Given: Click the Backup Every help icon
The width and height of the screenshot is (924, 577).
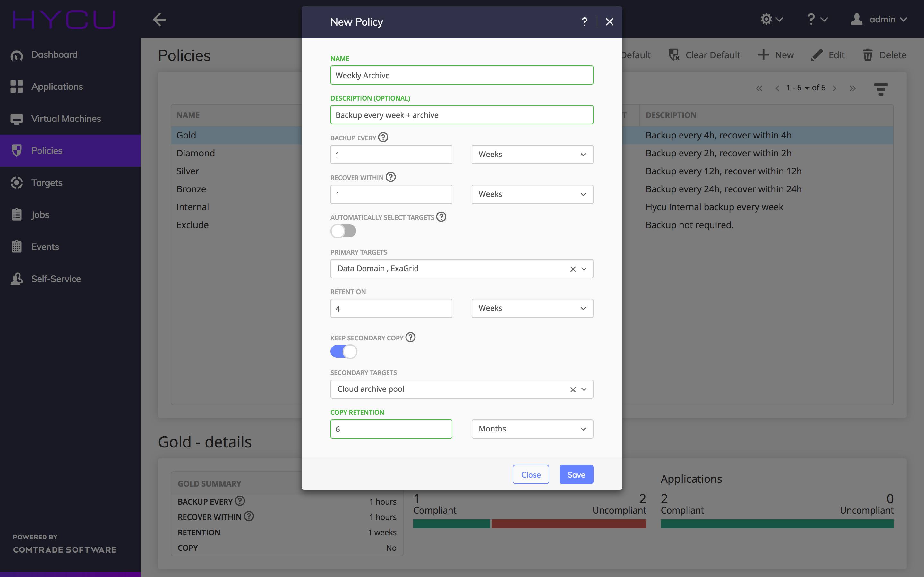Looking at the screenshot, I should 383,138.
